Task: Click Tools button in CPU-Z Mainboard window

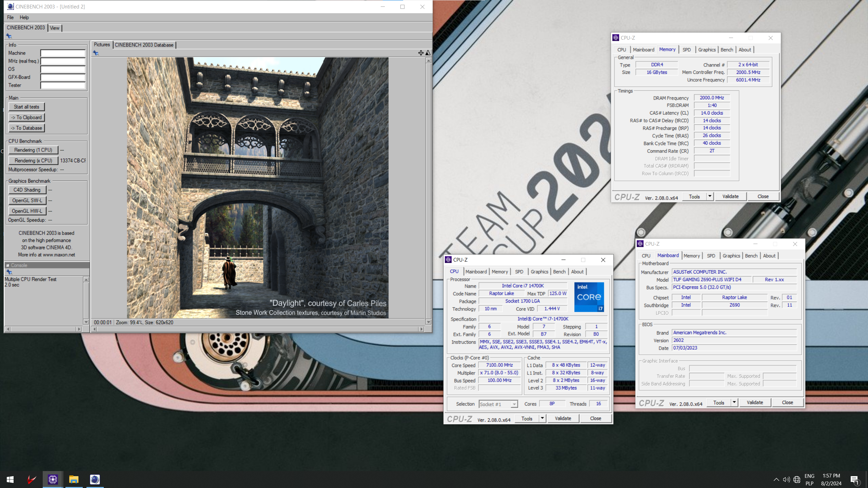Action: [x=719, y=402]
